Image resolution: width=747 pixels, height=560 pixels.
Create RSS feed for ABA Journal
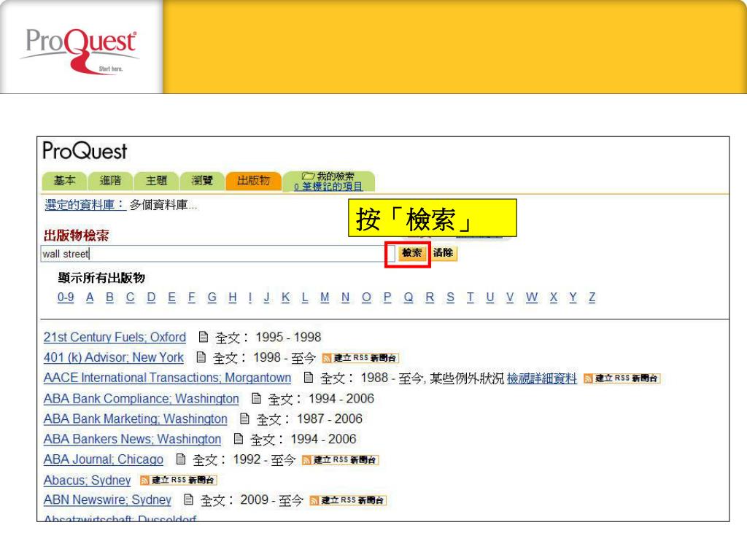(x=340, y=460)
